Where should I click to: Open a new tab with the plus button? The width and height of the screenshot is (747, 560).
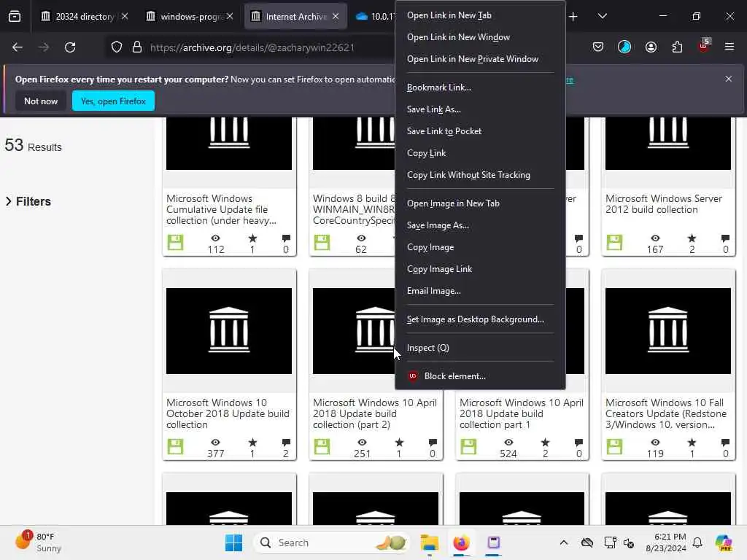(x=573, y=17)
